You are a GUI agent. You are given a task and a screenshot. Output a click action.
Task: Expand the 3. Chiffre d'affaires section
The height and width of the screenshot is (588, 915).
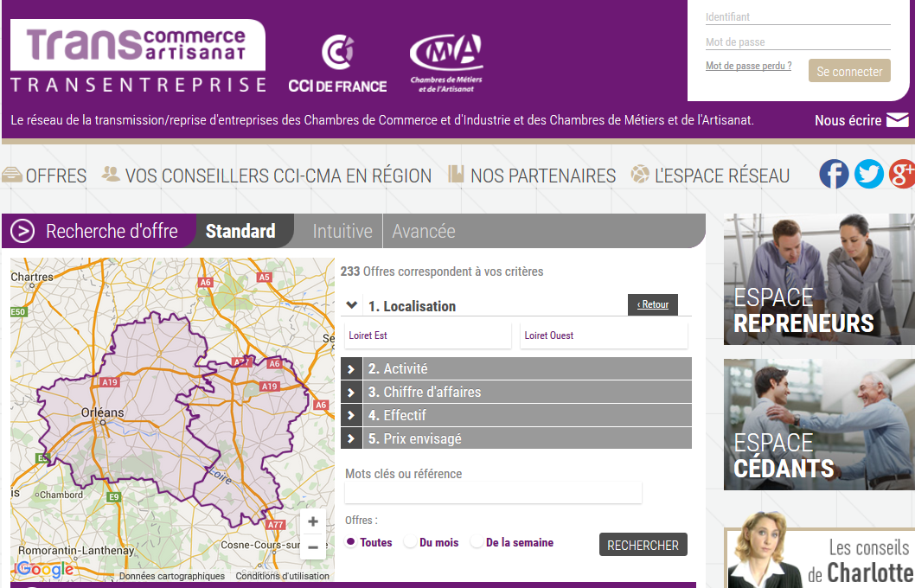point(351,392)
